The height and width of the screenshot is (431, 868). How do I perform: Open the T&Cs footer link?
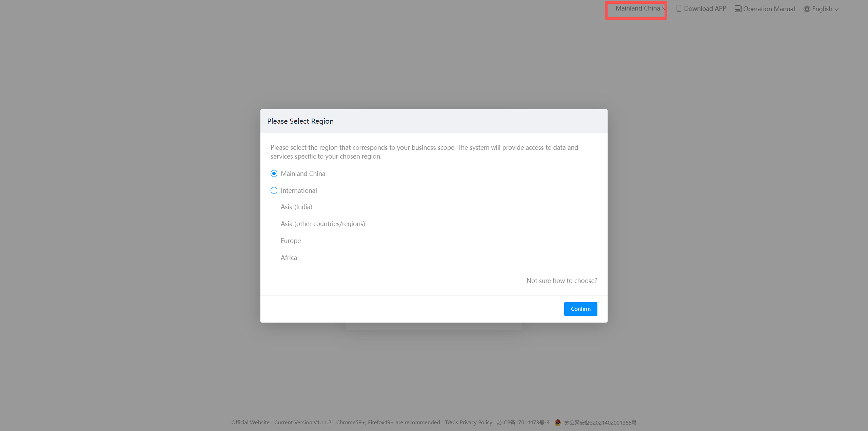(x=451, y=422)
